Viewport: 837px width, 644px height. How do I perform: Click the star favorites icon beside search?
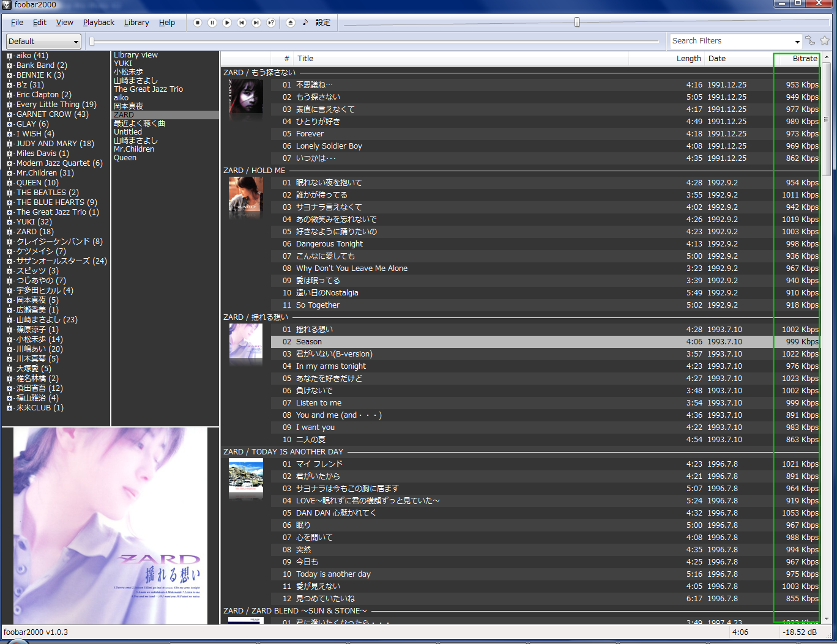tap(825, 41)
